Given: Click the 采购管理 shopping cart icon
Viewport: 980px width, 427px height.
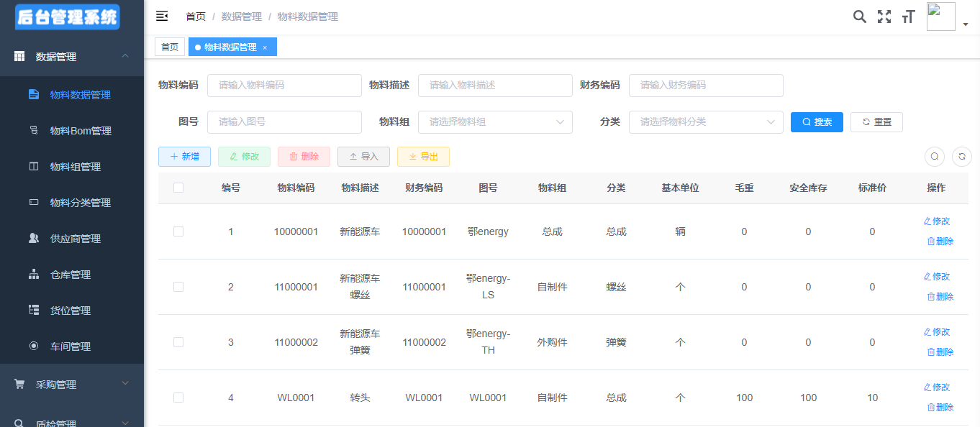Looking at the screenshot, I should click(x=19, y=384).
